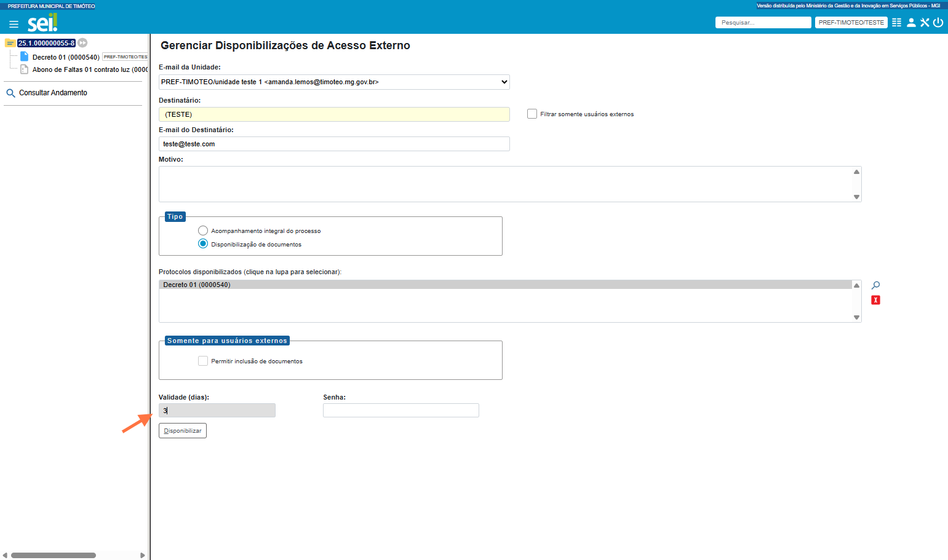Click the Pesquisar search field
The image size is (948, 560).
coord(763,22)
